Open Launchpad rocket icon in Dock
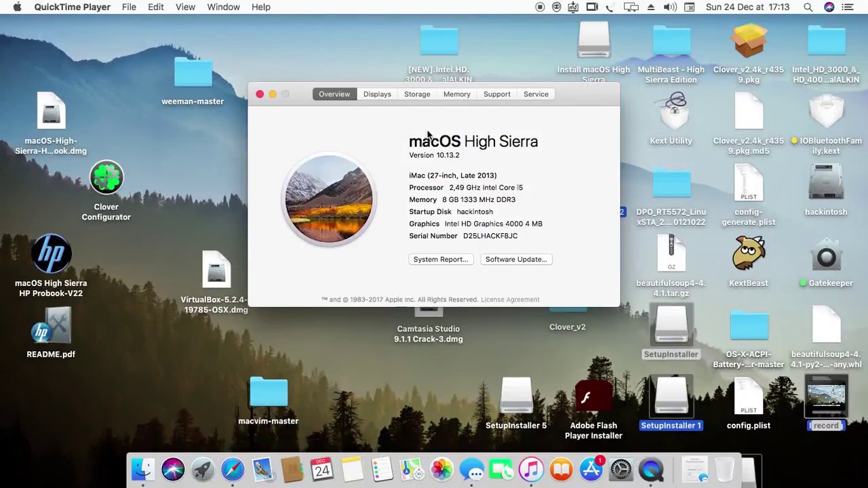 [203, 469]
